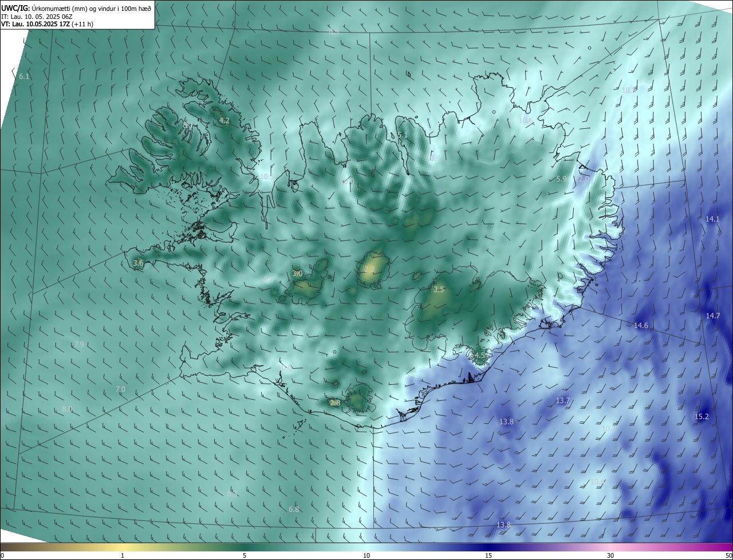Click the IT: Lau. 10. 05. 2025 06Z line
Screen dimensions: 733x560
click(37, 17)
